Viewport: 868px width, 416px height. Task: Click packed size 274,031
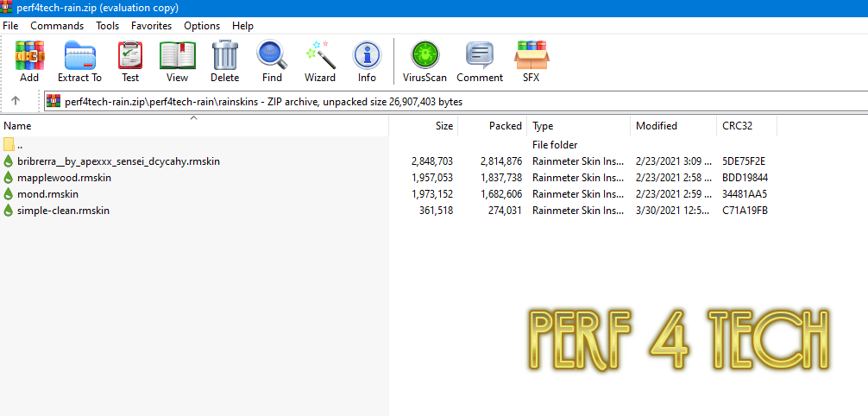(x=505, y=211)
